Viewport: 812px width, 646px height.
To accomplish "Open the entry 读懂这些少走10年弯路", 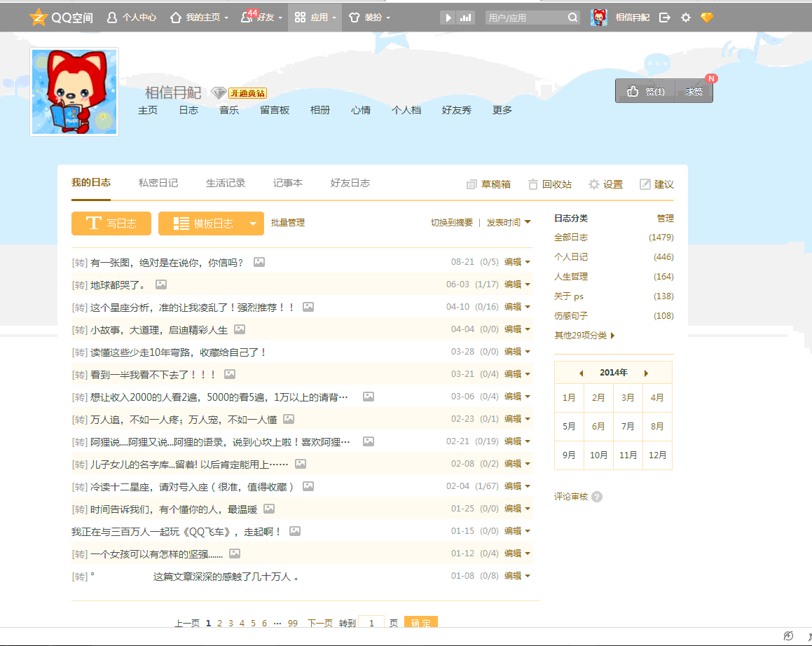I will pyautogui.click(x=178, y=352).
